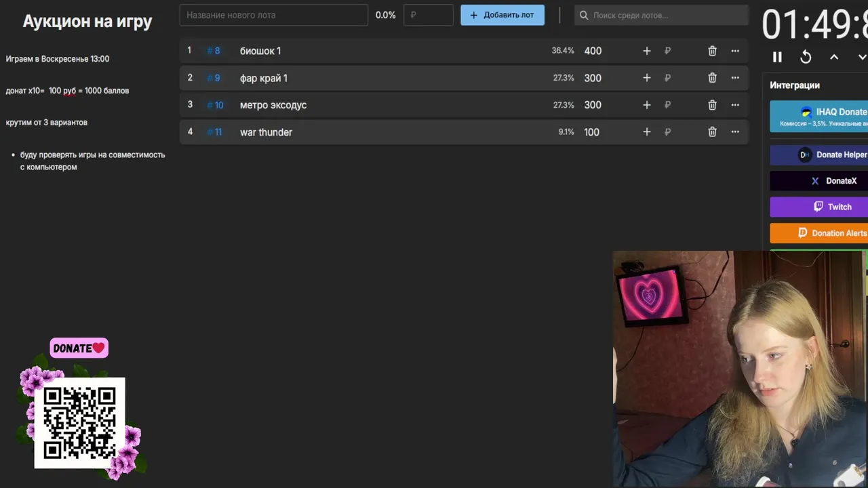Open more options for фар край 1
Screen dimensions: 868x488
point(735,78)
